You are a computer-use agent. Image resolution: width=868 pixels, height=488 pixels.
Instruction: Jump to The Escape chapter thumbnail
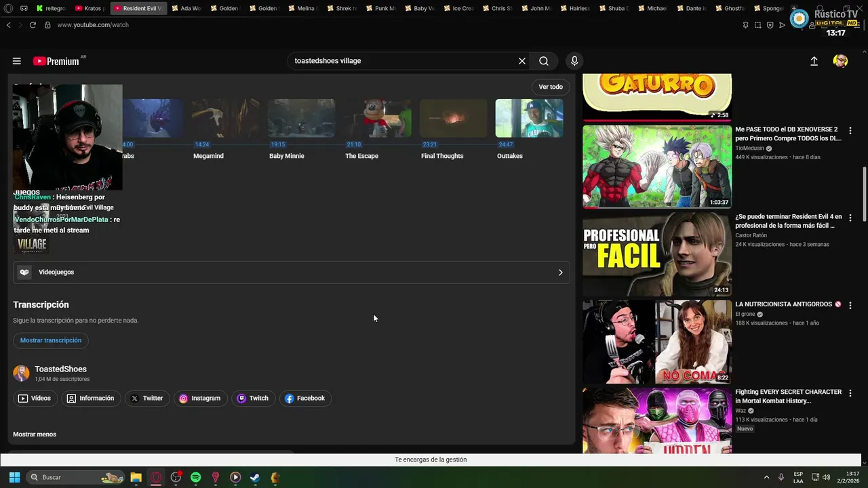377,118
